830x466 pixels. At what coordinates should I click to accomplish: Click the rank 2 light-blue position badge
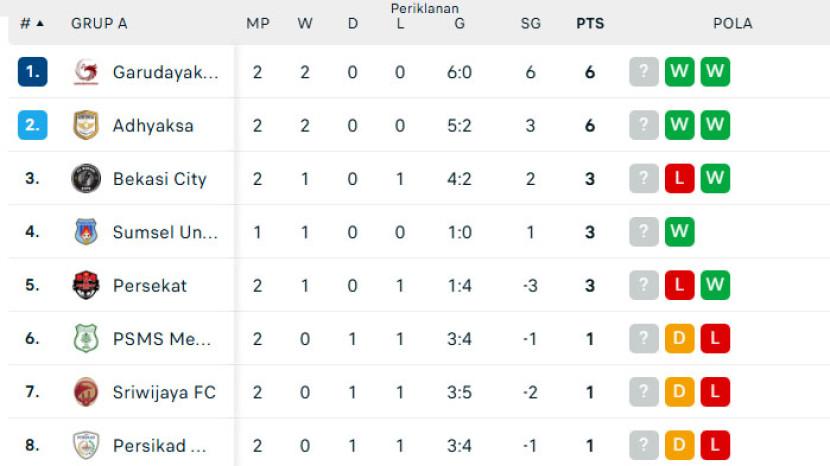(32, 125)
